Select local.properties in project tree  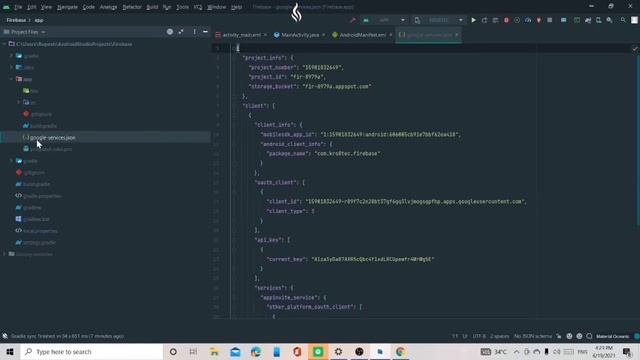40,231
